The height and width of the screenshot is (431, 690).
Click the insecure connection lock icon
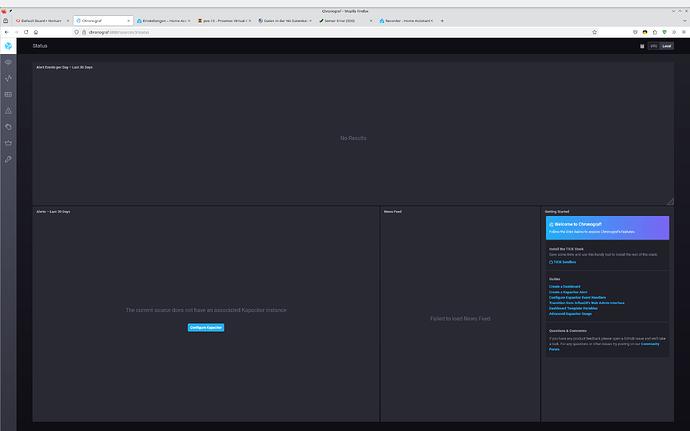click(x=84, y=32)
